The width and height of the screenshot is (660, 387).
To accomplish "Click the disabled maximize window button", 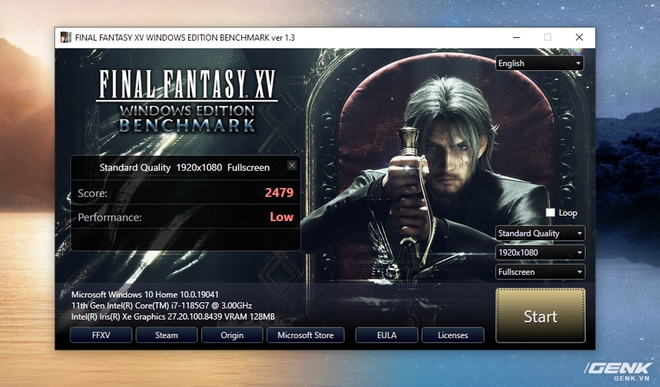I will pyautogui.click(x=548, y=37).
